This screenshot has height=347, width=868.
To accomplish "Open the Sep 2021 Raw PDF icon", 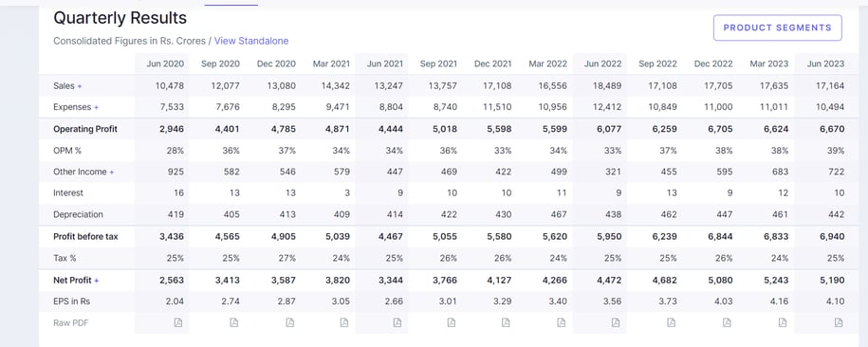I will click(452, 322).
